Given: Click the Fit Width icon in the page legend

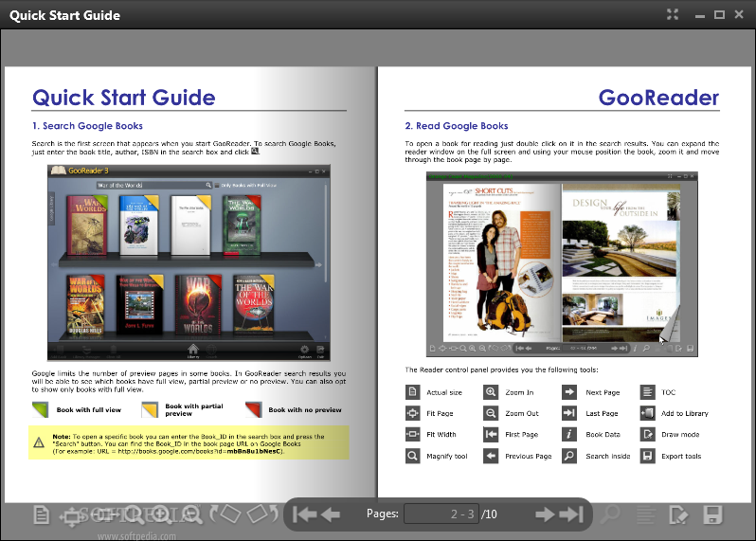Looking at the screenshot, I should point(413,435).
